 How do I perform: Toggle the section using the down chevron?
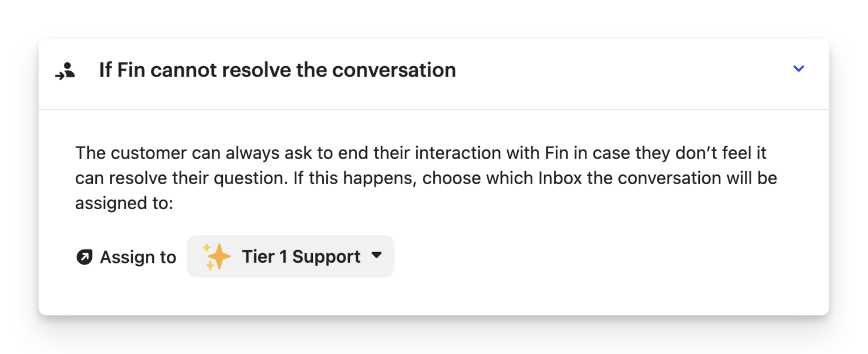[x=798, y=69]
